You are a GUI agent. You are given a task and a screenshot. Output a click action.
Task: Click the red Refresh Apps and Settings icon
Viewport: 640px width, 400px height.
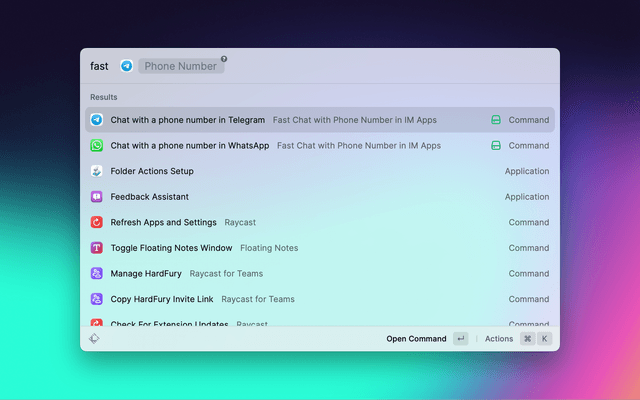[97, 223]
